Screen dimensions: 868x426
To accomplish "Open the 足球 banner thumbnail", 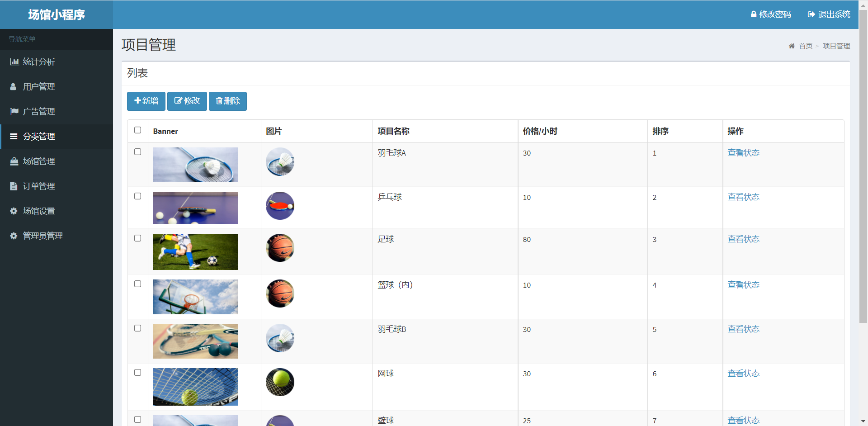I will click(195, 252).
